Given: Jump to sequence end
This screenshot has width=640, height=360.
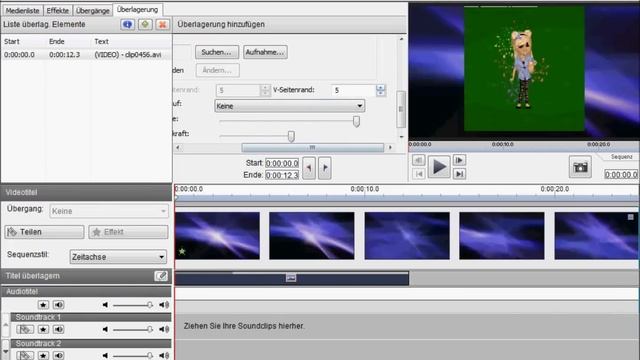Looking at the screenshot, I should coord(459,174).
